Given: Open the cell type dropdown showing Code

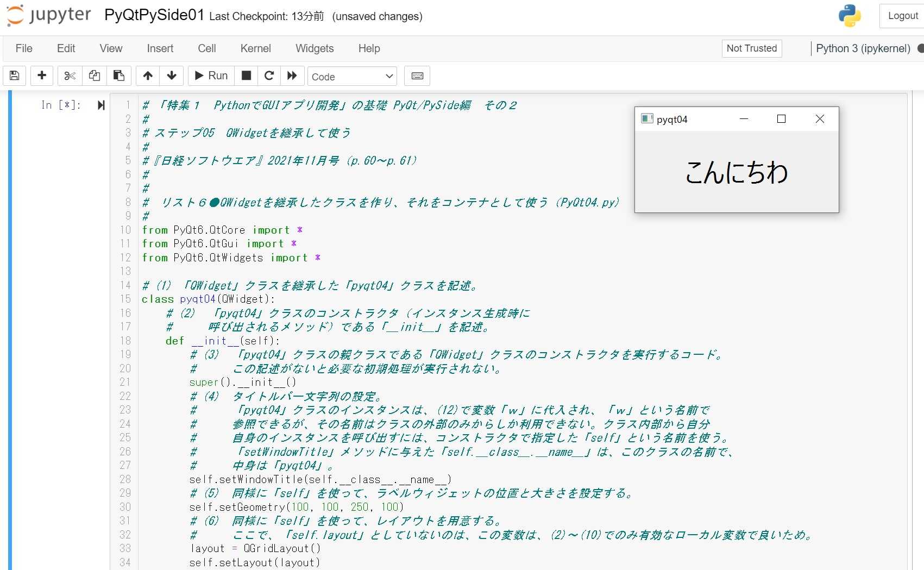Looking at the screenshot, I should [x=351, y=76].
